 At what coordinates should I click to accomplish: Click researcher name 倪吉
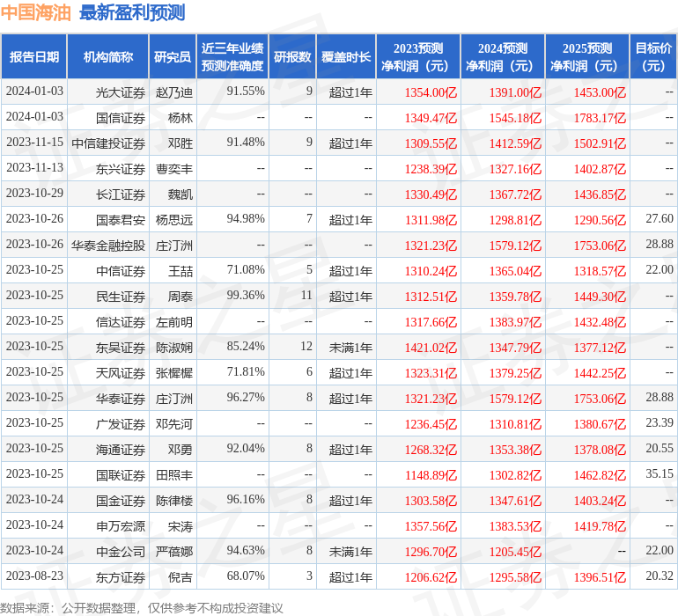(x=181, y=576)
